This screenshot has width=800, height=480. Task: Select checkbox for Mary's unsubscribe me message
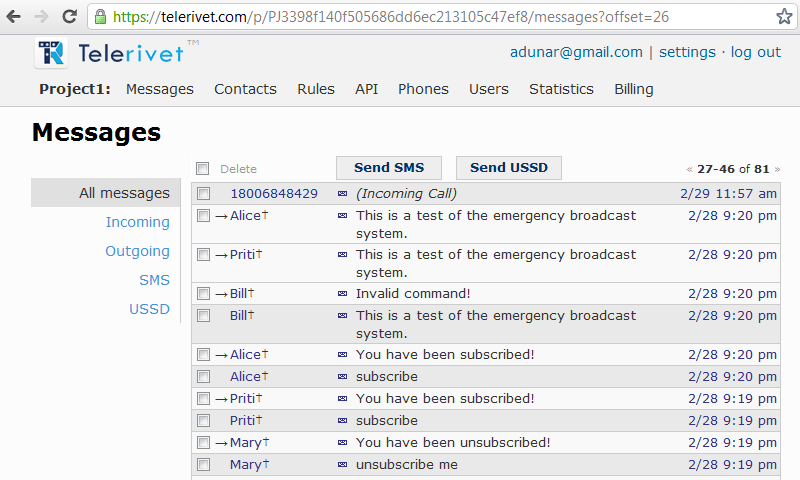click(204, 465)
